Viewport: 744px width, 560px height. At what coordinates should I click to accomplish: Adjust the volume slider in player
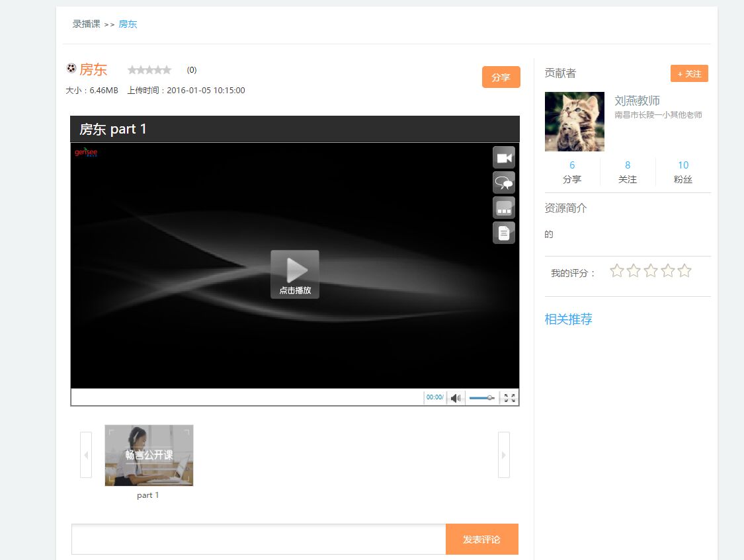481,398
